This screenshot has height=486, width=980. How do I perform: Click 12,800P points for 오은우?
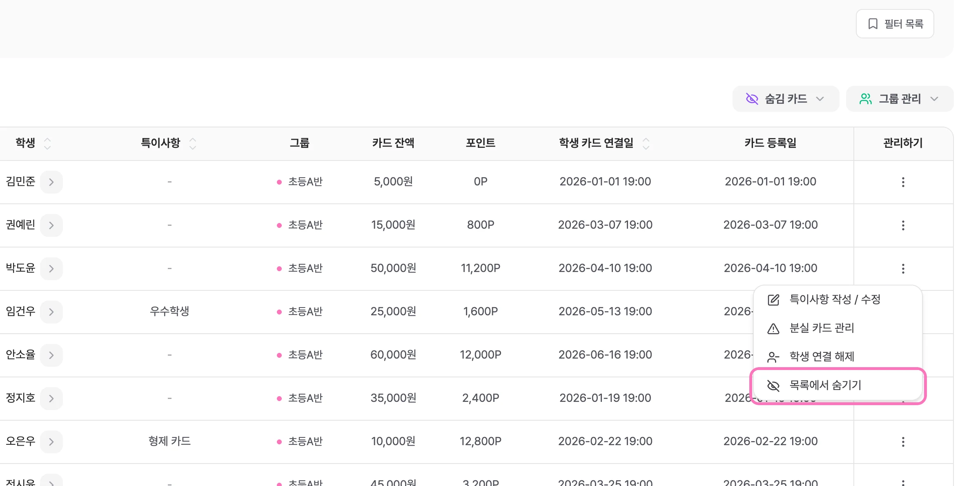tap(481, 441)
